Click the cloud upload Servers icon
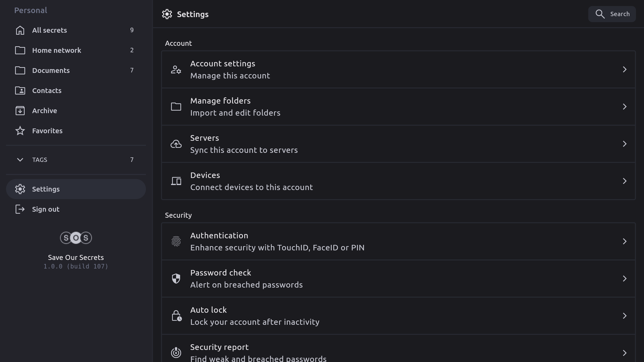644x362 pixels. point(176,144)
